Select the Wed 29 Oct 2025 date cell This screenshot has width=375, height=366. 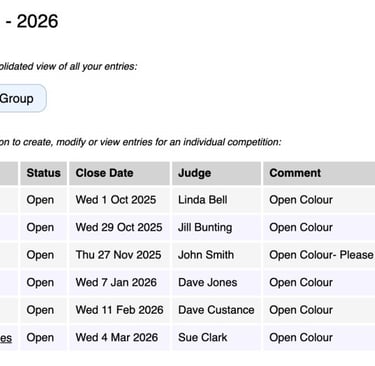[119, 227]
